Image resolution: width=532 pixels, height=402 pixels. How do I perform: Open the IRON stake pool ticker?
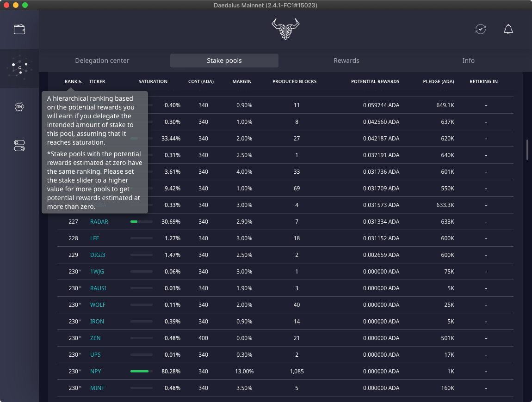pos(97,321)
